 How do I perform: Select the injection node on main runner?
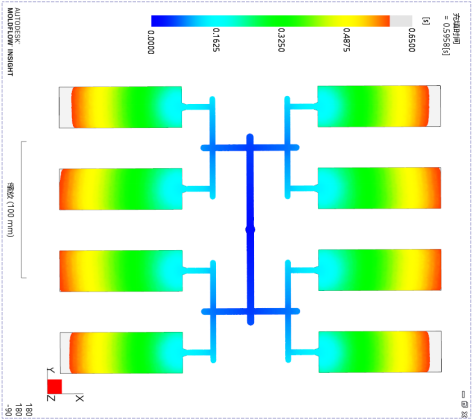tap(250, 230)
